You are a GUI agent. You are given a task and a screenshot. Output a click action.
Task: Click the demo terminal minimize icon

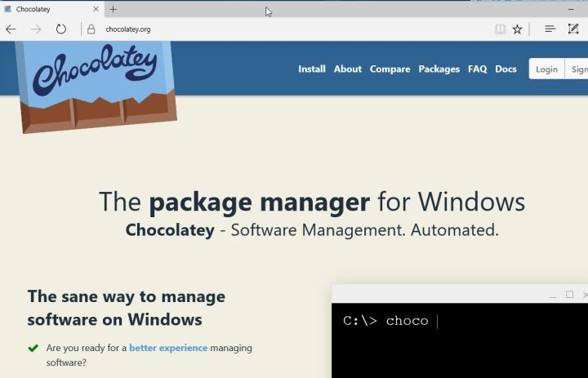(552, 296)
